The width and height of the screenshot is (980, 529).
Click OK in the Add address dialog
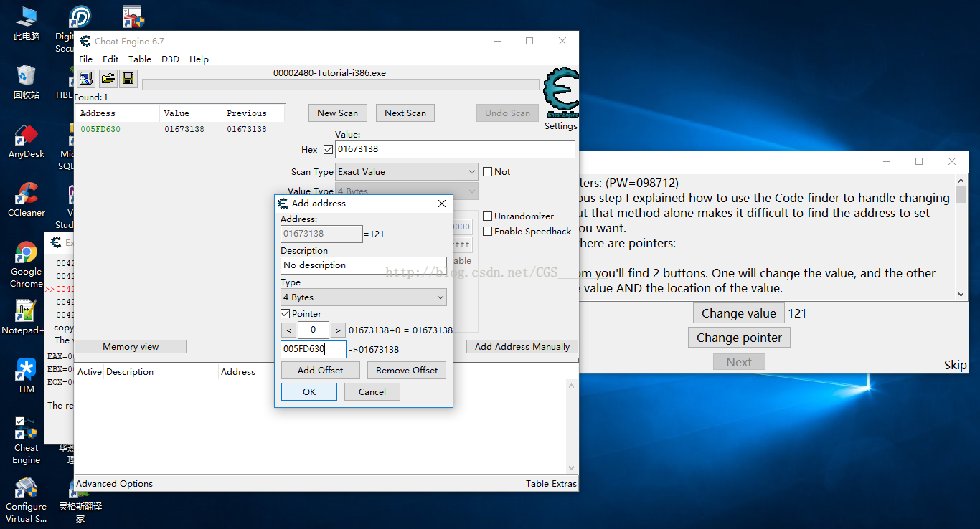pyautogui.click(x=308, y=392)
